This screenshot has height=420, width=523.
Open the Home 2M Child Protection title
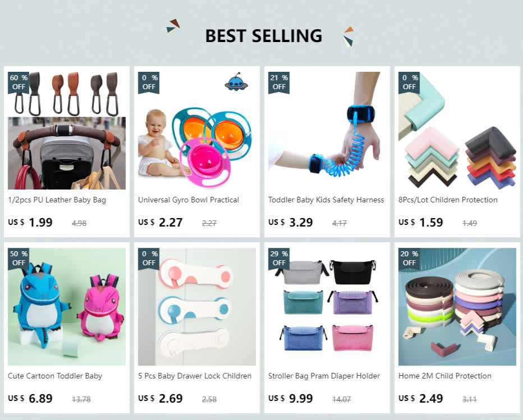444,376
